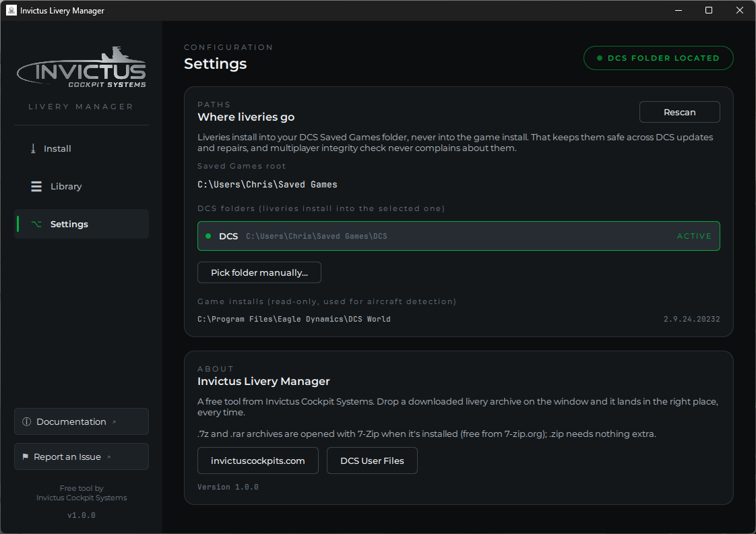Click the green dot on DCS folder row
This screenshot has width=756, height=534.
[x=208, y=236]
